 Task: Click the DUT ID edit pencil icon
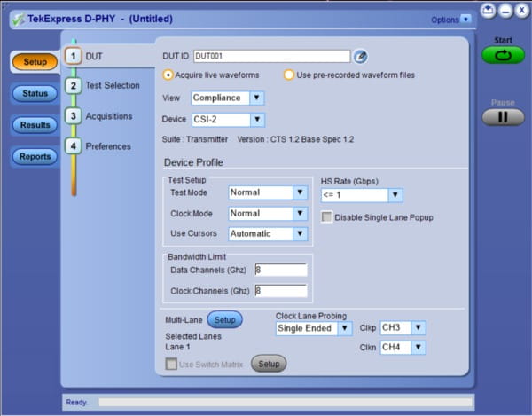[x=360, y=57]
